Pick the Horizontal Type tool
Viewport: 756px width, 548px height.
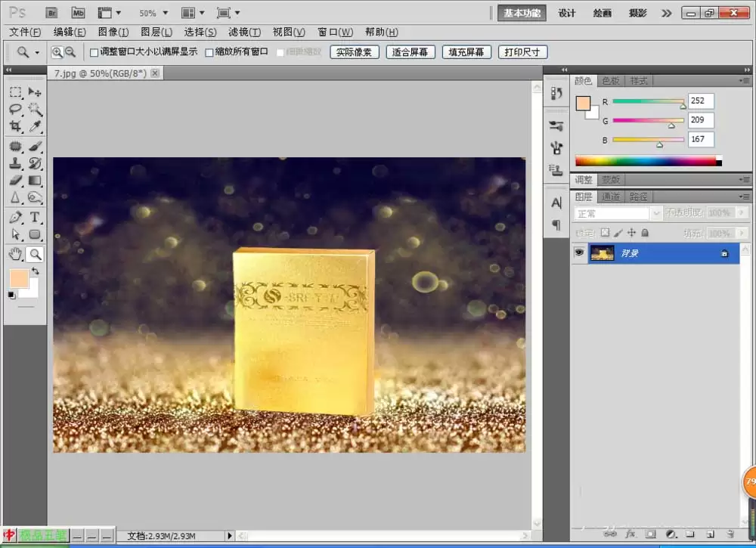click(35, 217)
